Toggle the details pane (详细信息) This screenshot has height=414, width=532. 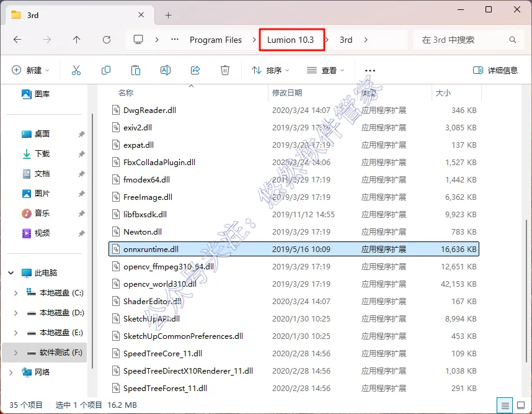(x=495, y=70)
